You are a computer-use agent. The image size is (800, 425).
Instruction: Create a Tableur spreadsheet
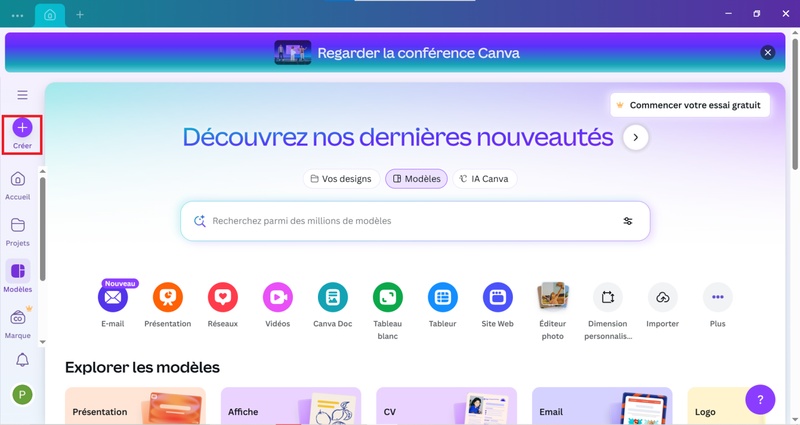point(443,297)
